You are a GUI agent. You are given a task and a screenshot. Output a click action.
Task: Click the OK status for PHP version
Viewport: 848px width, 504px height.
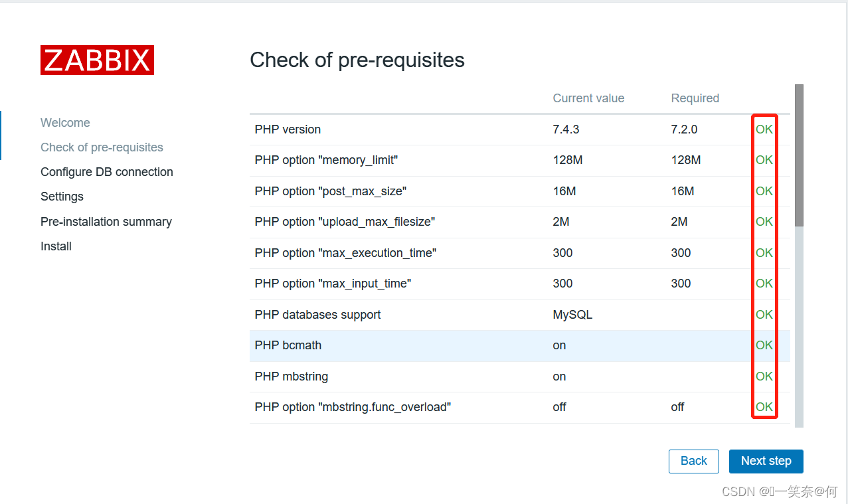point(764,129)
